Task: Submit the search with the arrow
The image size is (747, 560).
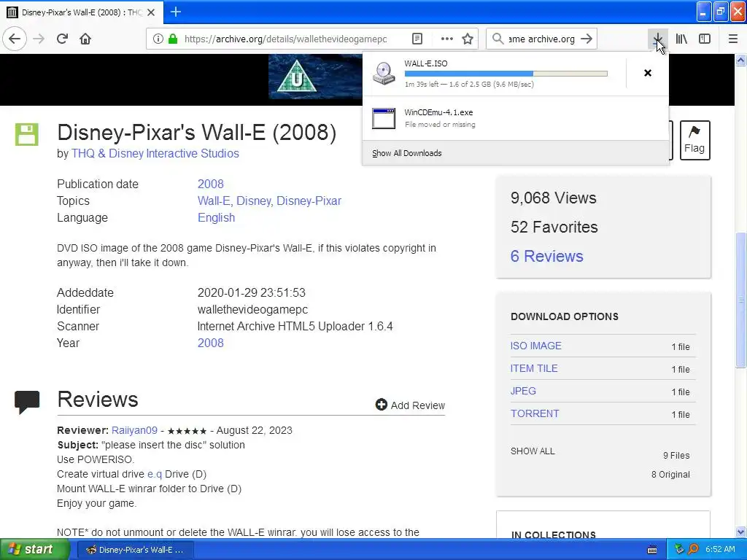Action: (x=587, y=39)
